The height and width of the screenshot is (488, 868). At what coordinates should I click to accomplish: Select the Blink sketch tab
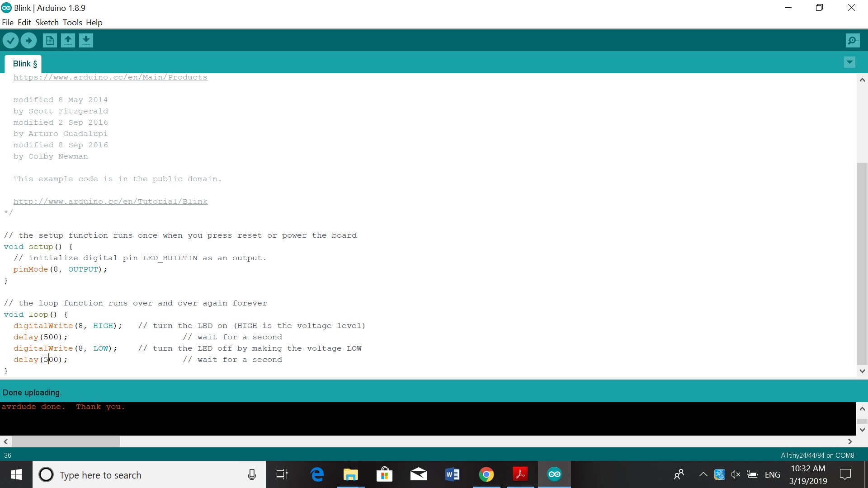(x=24, y=64)
